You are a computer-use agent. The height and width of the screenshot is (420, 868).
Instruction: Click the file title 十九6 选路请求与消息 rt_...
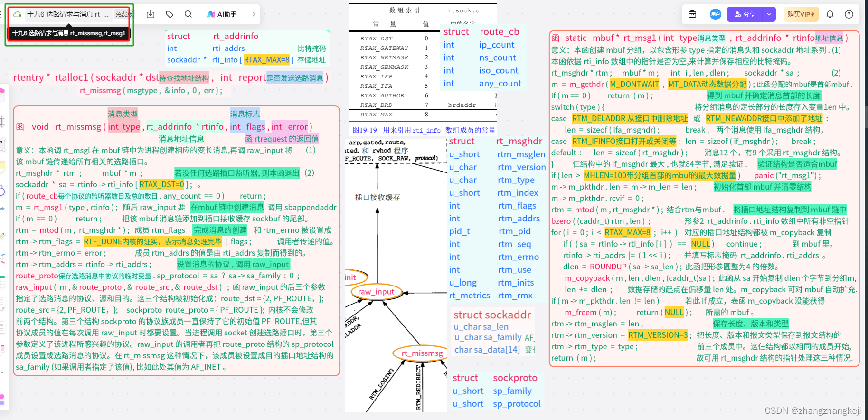(x=68, y=14)
